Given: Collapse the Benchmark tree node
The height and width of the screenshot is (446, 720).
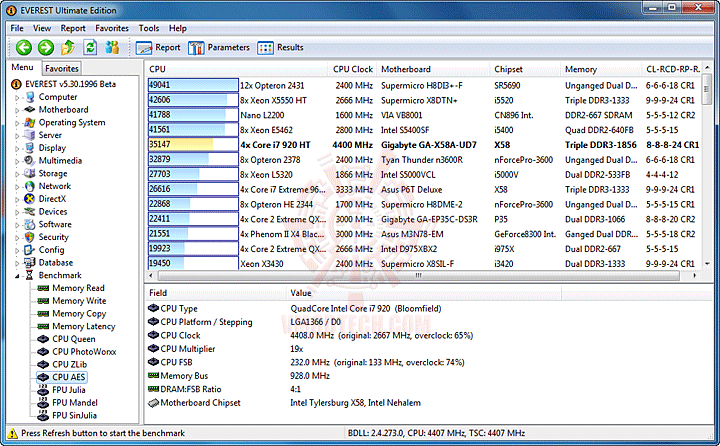Looking at the screenshot, I should (17, 276).
